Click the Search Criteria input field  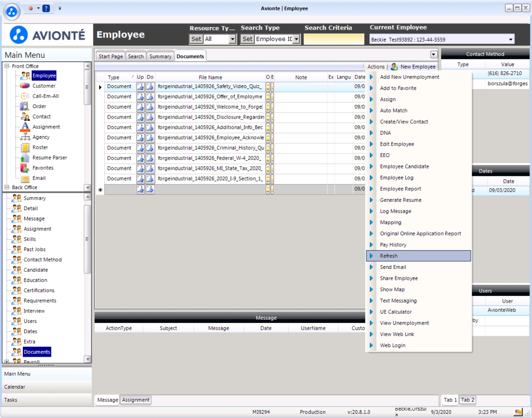[x=334, y=40]
